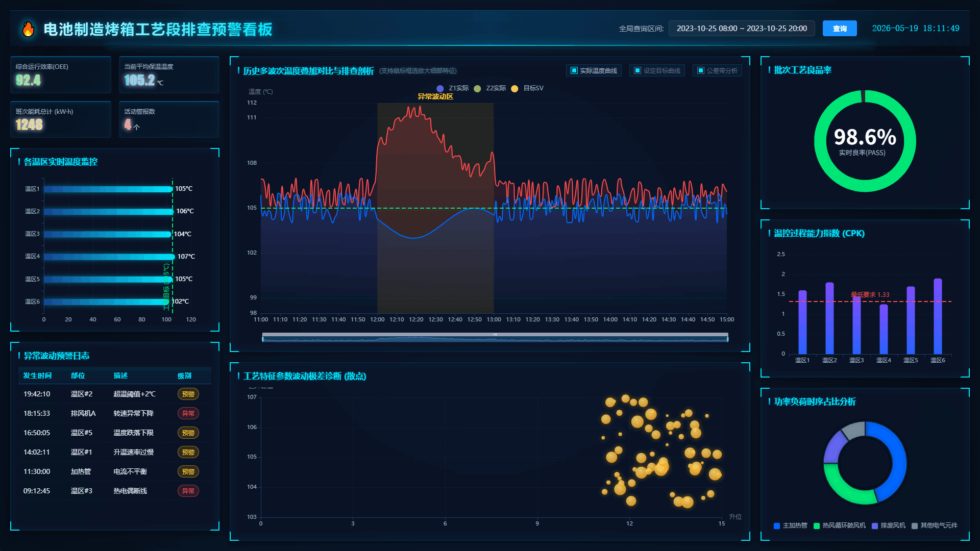Viewport: 980px width, 551px height.
Task: Enable the 公差带分析 checkbox
Action: click(701, 70)
